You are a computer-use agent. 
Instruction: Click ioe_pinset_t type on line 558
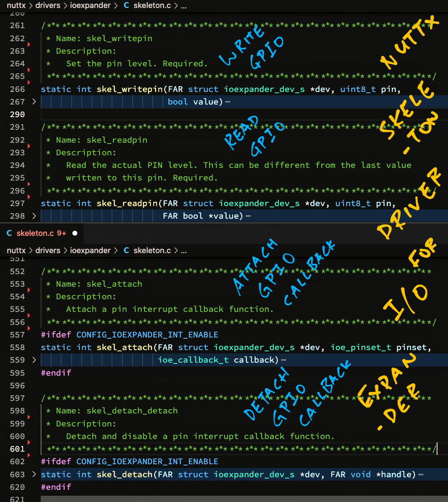click(x=361, y=348)
